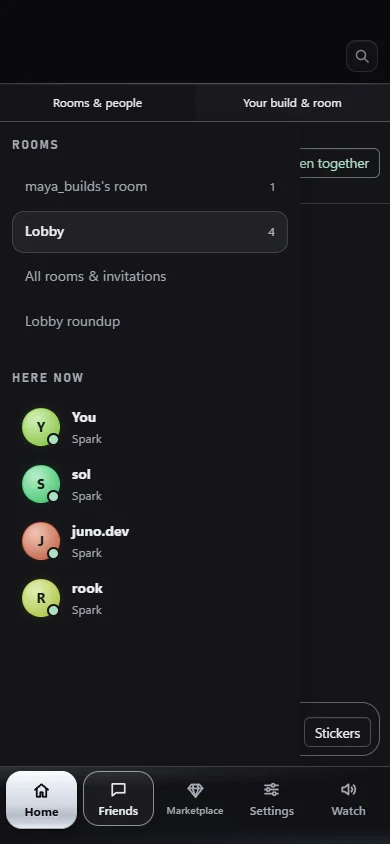
Task: Select maya_builds's room in the list
Action: coord(150,187)
